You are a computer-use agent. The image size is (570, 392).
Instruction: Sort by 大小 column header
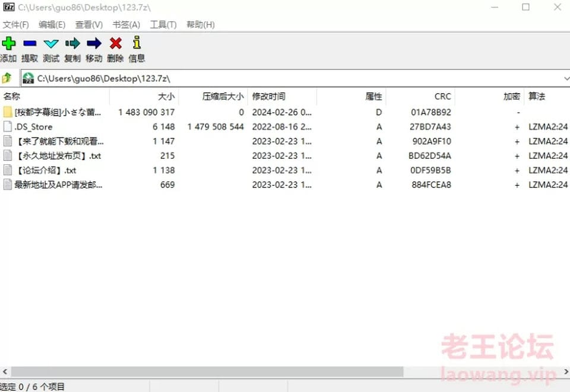pyautogui.click(x=144, y=96)
